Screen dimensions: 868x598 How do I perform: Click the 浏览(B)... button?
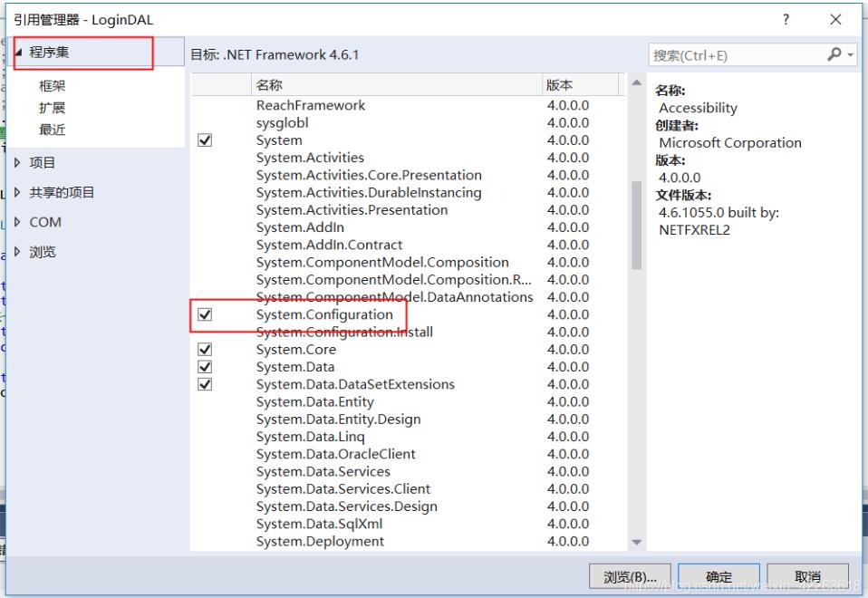[x=630, y=577]
